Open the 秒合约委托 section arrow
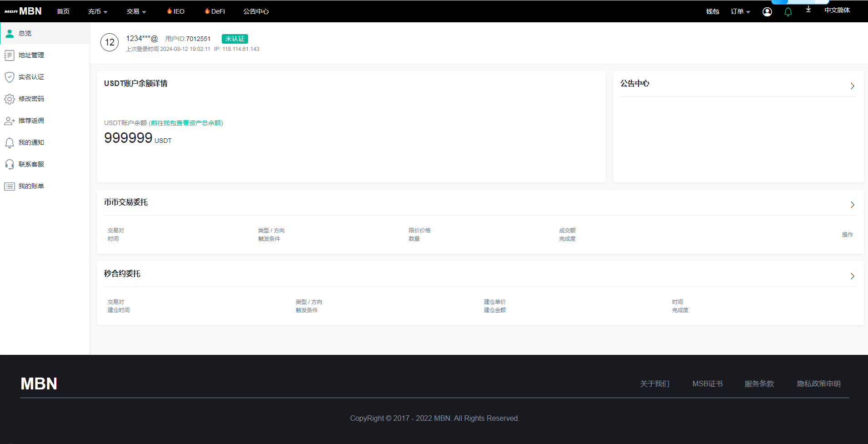 [852, 276]
